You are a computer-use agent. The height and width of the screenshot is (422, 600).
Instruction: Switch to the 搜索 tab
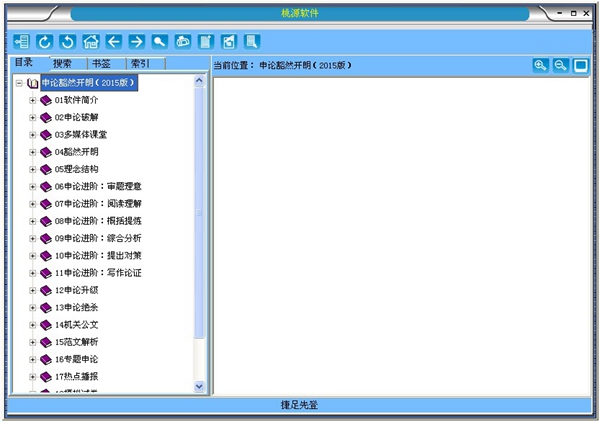(64, 64)
